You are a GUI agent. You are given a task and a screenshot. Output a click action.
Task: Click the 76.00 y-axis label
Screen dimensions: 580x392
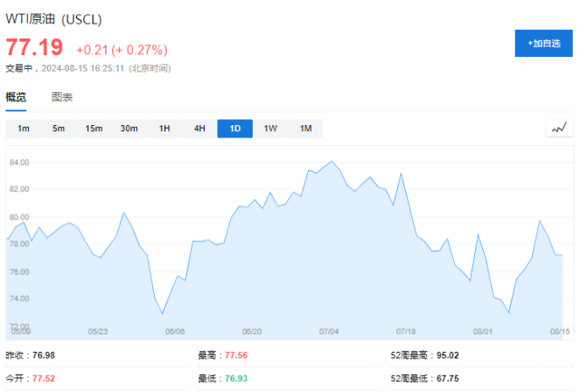tap(19, 272)
